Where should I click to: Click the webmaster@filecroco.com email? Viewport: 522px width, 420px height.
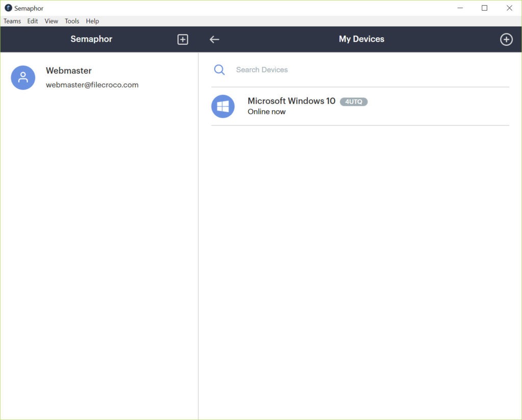point(92,85)
